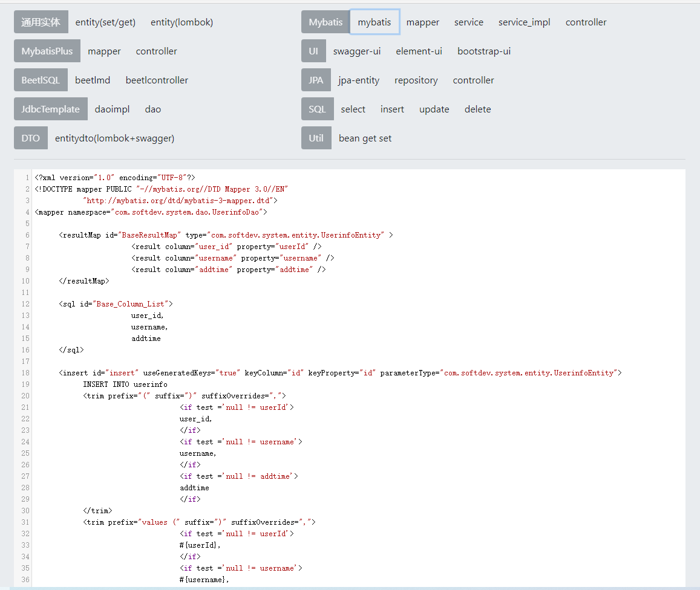
Task: Click the bean get set utility
Action: 365,138
